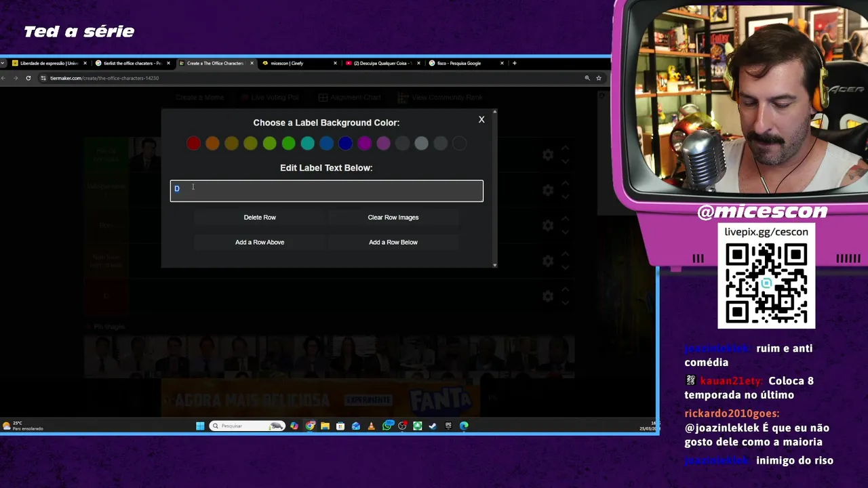Open the zoom magnifier icon in address bar

coord(587,78)
